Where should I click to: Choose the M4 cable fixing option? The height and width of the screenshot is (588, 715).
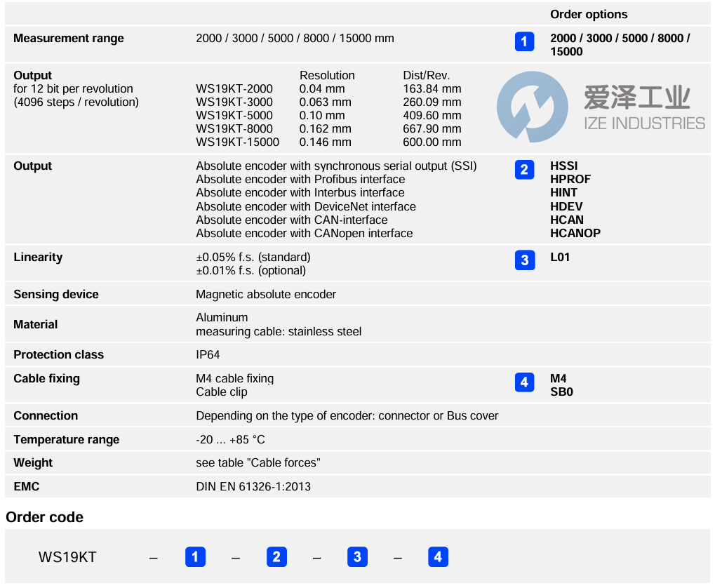pos(558,378)
